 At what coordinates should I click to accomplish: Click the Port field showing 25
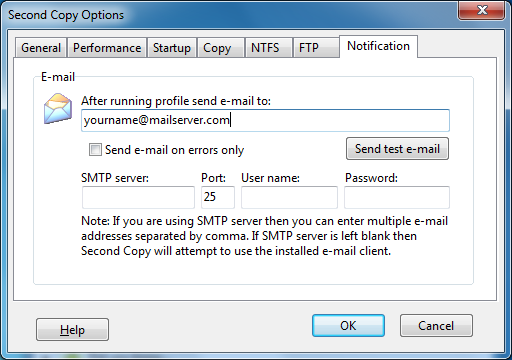pyautogui.click(x=218, y=197)
